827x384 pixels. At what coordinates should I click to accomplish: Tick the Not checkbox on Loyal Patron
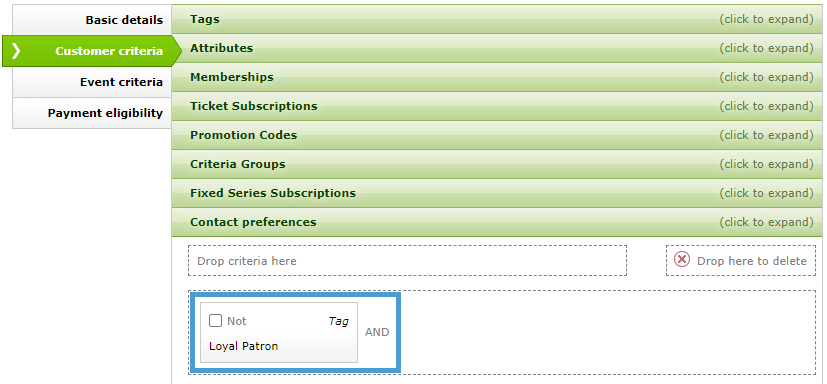(x=215, y=320)
